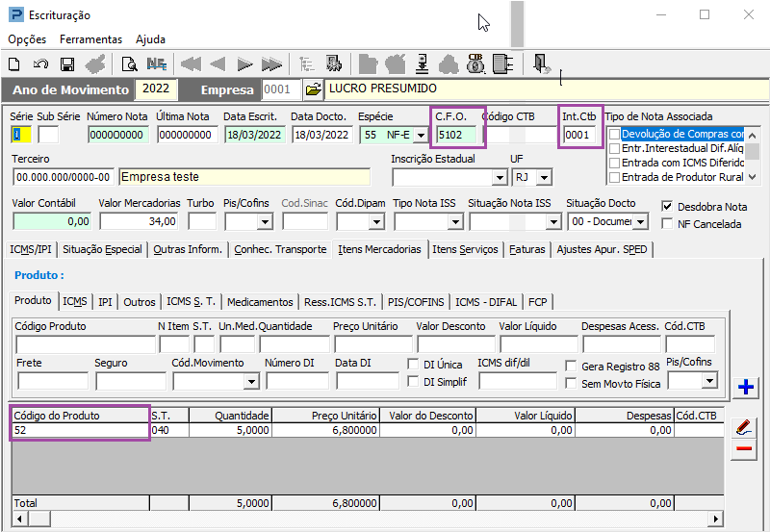Screen dimensions: 770x532
Task: Go to previous record arrow icon
Action: coord(218,63)
